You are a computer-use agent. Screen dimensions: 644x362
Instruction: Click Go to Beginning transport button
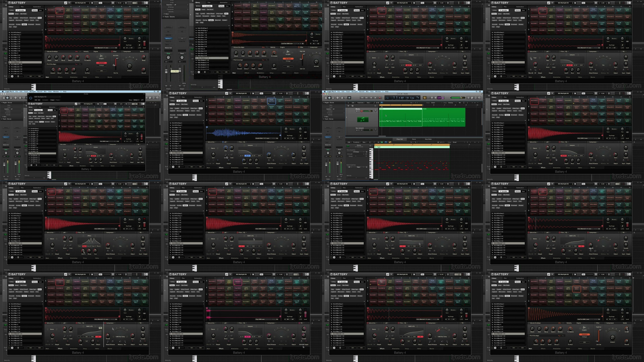tap(371, 98)
